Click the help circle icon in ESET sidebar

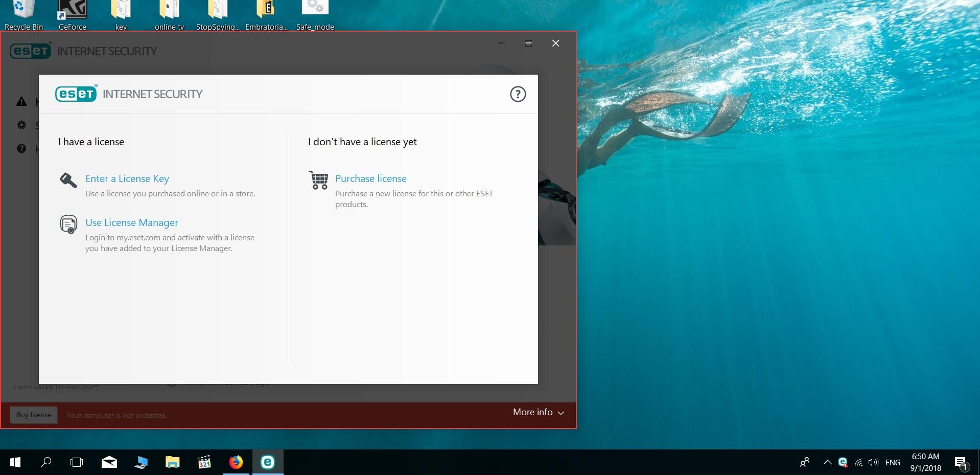(21, 148)
